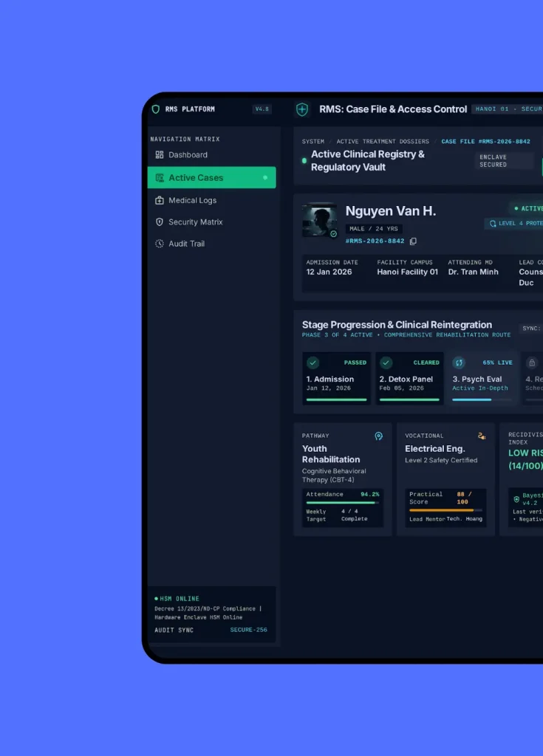
Task: Open Audit Trail section
Action: (x=212, y=244)
